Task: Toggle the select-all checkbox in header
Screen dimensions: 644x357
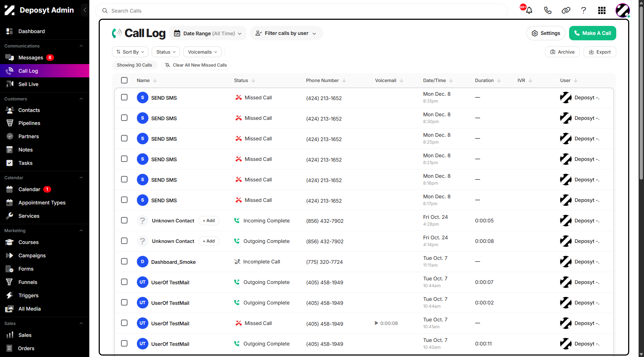Action: (x=124, y=80)
